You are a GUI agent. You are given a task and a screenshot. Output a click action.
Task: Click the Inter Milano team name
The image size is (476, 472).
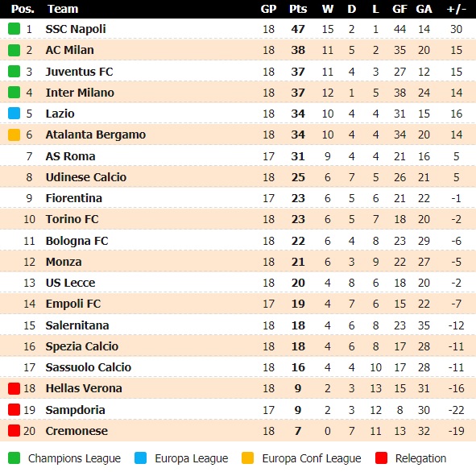[x=80, y=93]
